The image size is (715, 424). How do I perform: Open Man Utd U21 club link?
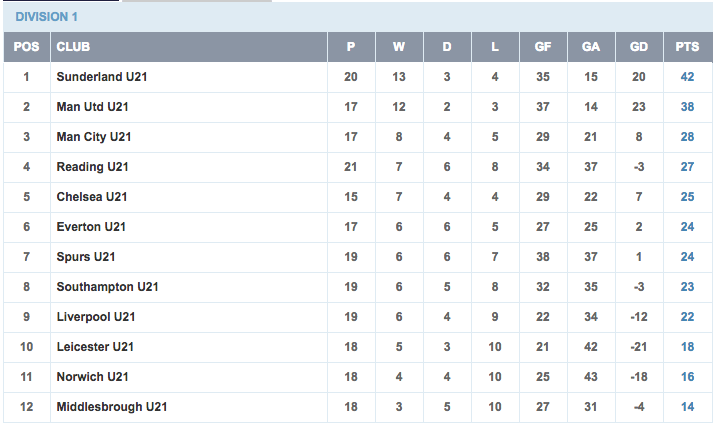pyautogui.click(x=93, y=107)
